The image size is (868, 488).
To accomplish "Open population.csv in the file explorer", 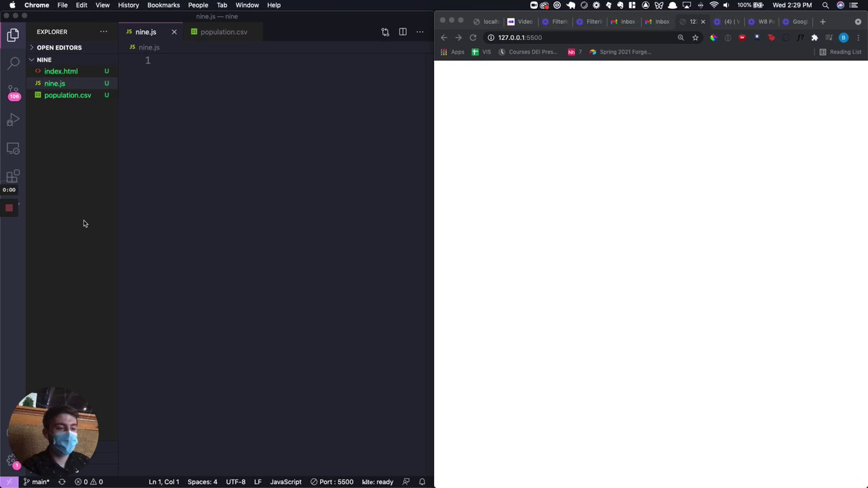I will [67, 96].
